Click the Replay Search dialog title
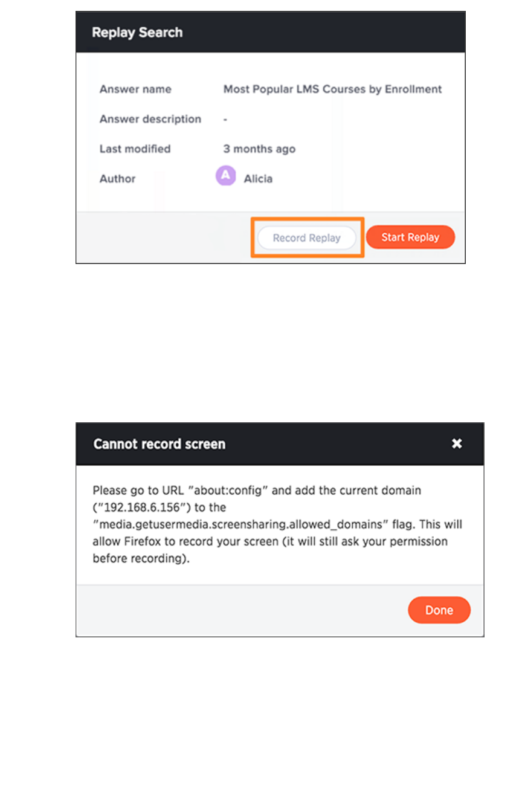The image size is (522, 812). [x=137, y=33]
